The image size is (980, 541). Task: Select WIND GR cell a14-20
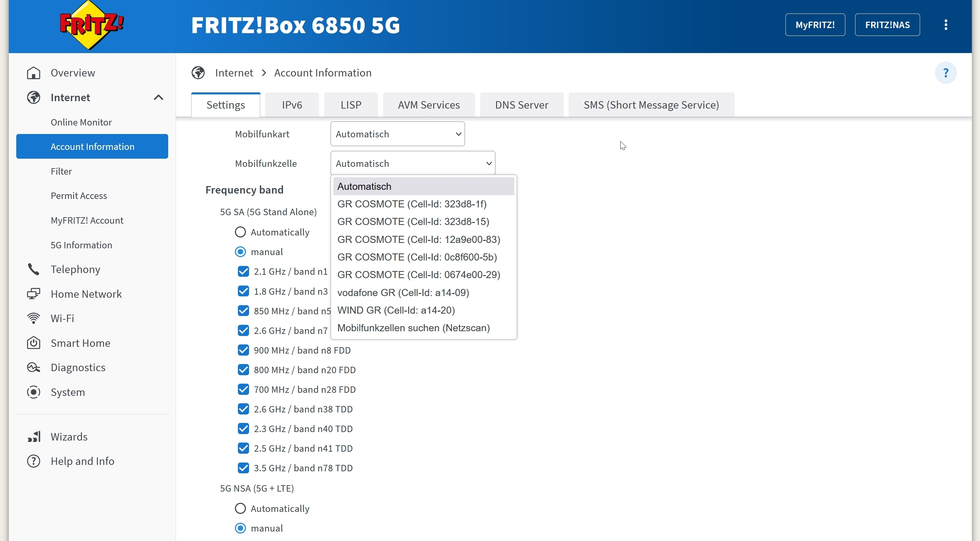point(423,310)
